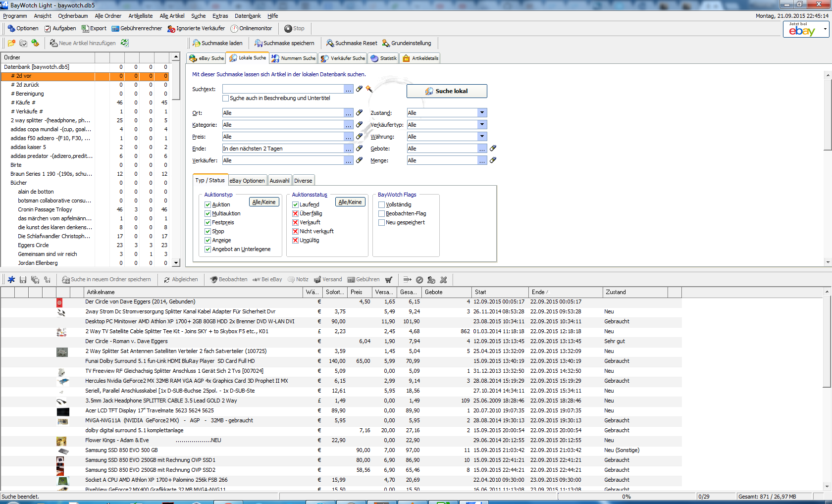Open Ignorierte Verkäufer list

(x=196, y=29)
